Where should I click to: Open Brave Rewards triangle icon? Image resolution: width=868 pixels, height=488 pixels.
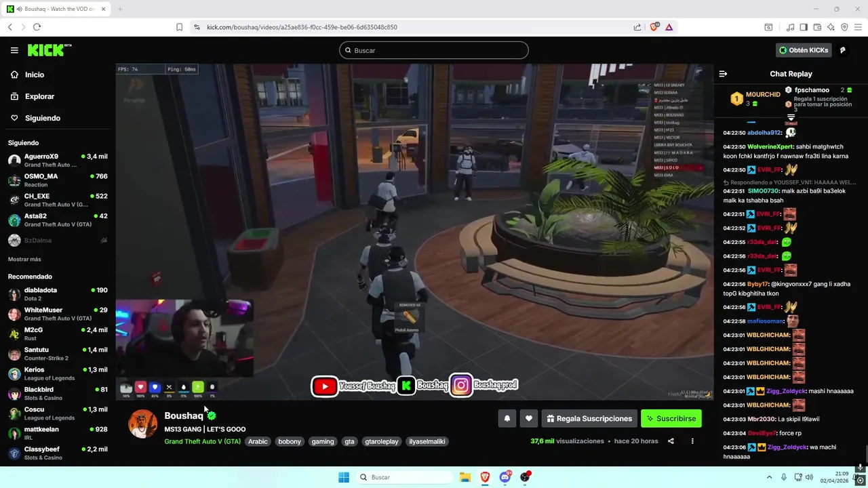pyautogui.click(x=669, y=27)
